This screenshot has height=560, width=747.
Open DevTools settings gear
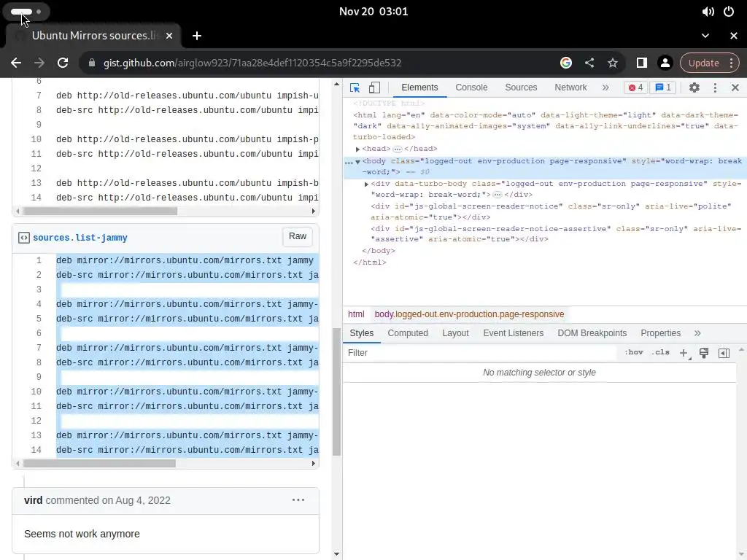click(x=694, y=87)
